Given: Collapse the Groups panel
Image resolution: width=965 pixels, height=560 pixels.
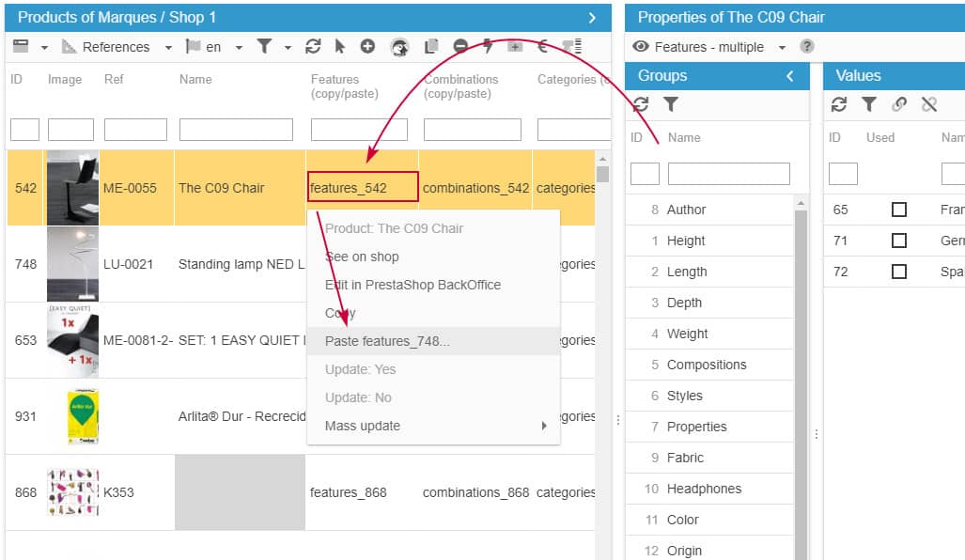Looking at the screenshot, I should [790, 75].
